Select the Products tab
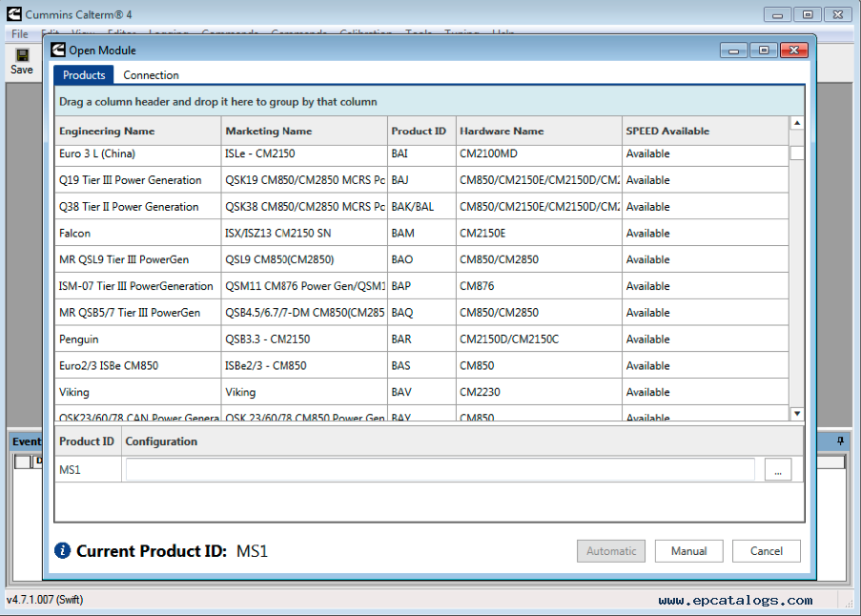 tap(84, 75)
